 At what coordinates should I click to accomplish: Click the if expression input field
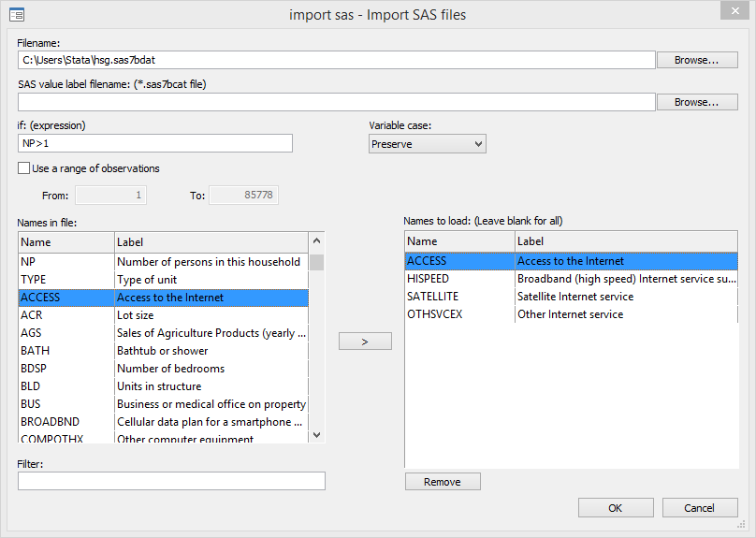click(x=155, y=143)
